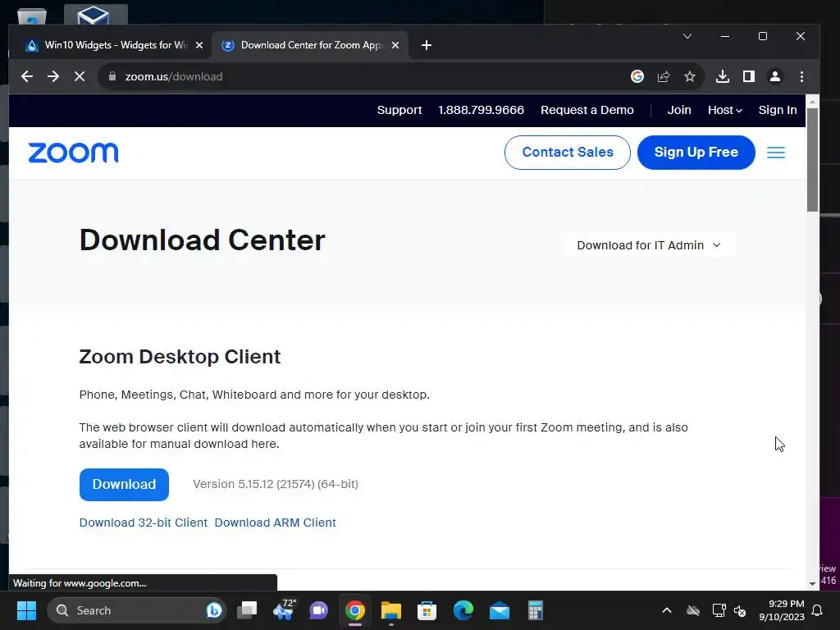Expand the Host dropdown
This screenshot has height=630, width=840.
click(724, 110)
